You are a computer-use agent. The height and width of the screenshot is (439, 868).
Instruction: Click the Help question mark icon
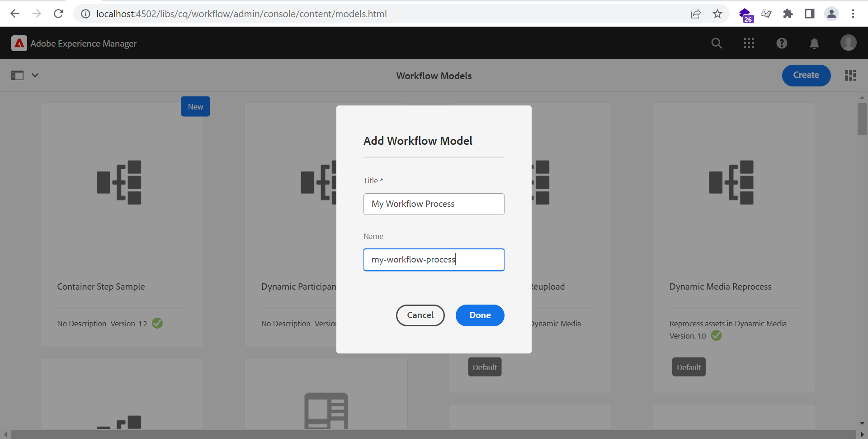point(782,43)
